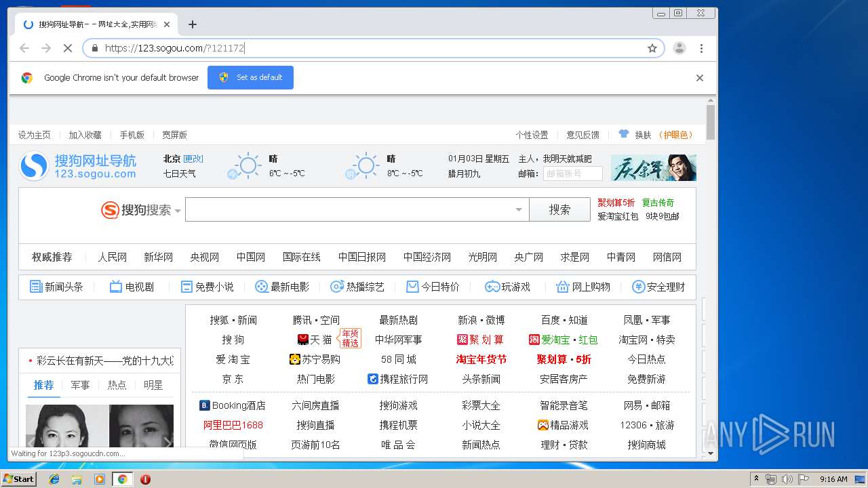Click 免费小说 book icon
The height and width of the screenshot is (488, 868).
click(x=186, y=287)
